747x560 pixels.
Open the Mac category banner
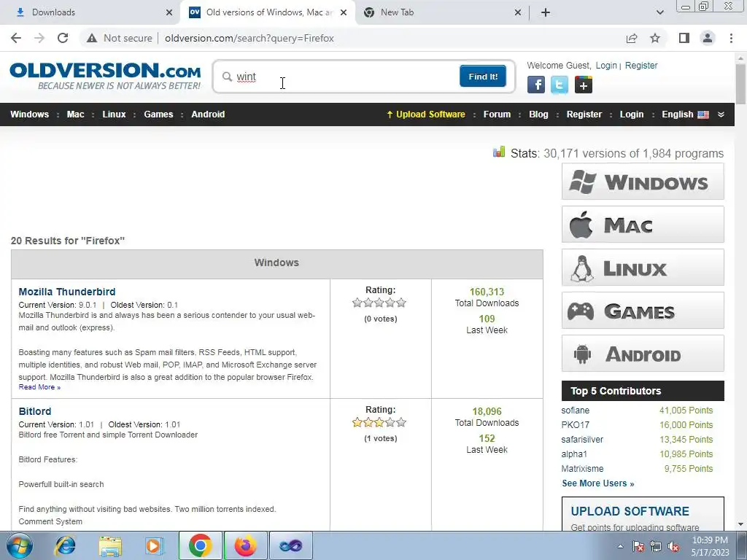[643, 225]
